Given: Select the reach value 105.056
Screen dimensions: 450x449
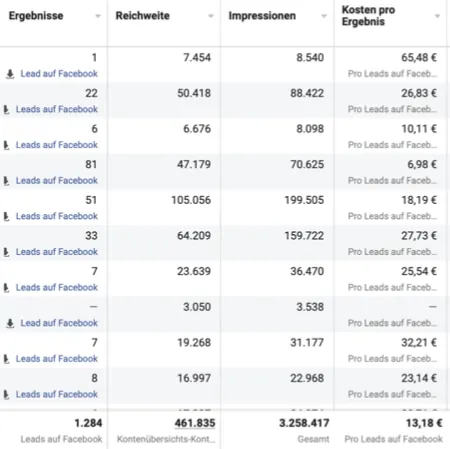Looking at the screenshot, I should pos(191,200).
